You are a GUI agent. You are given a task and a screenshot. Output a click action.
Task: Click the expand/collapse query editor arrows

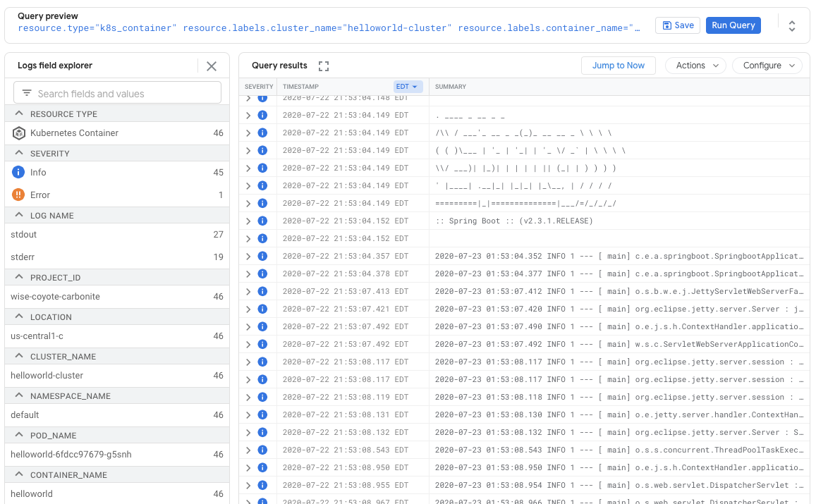(x=792, y=25)
